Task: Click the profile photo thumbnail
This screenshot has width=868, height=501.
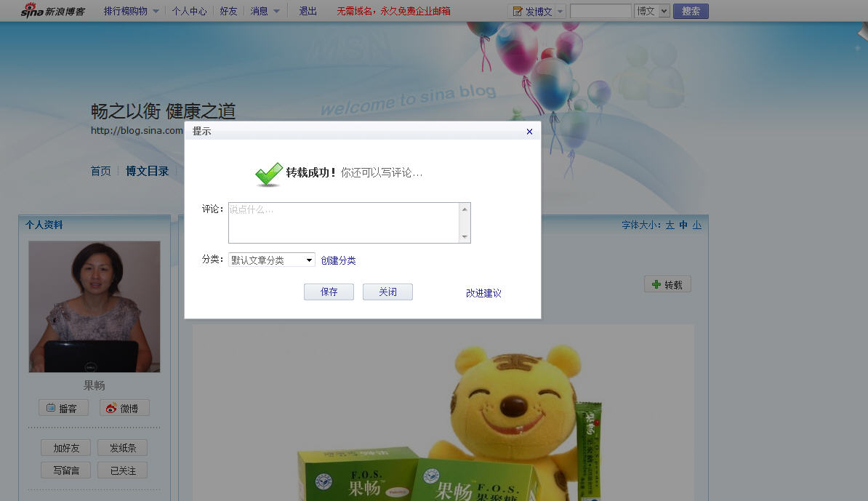Action: 94,306
